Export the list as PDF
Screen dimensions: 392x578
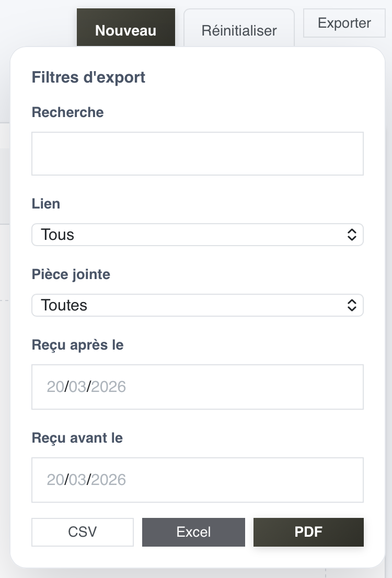pos(308,532)
